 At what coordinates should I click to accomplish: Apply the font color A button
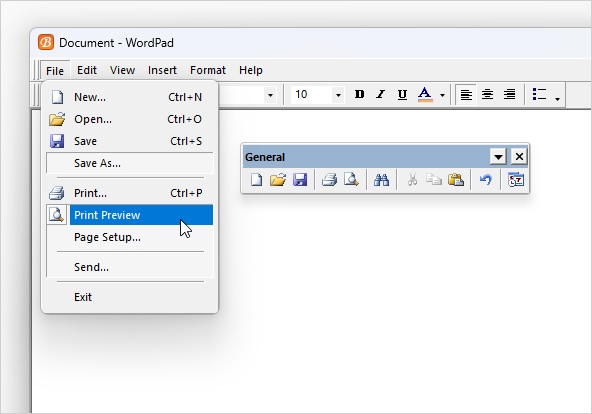pos(425,94)
